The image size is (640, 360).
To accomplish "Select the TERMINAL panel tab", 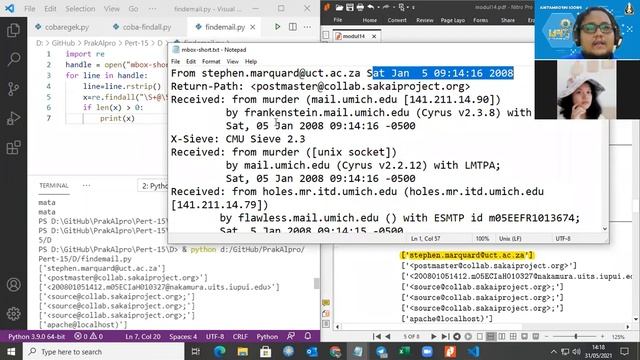I will [x=54, y=185].
